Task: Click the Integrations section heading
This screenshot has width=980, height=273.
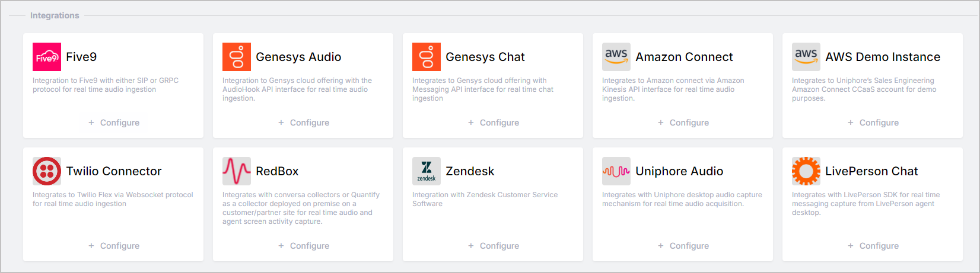Action: coord(55,15)
